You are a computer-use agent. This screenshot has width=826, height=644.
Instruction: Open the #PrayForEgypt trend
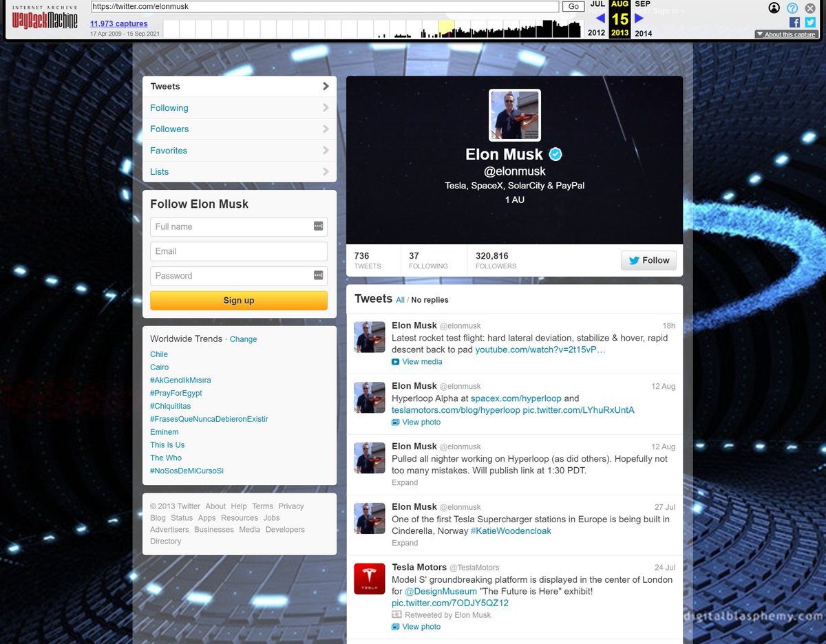[x=176, y=394]
